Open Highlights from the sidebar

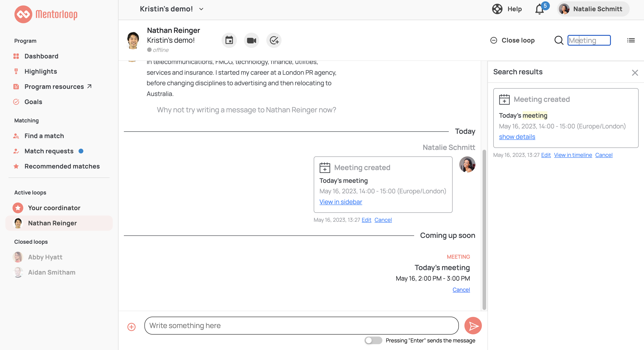click(40, 71)
